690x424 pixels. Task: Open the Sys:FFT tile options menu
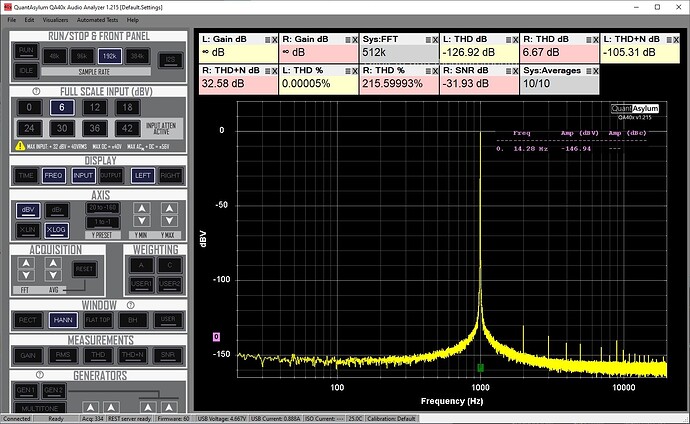[428, 40]
